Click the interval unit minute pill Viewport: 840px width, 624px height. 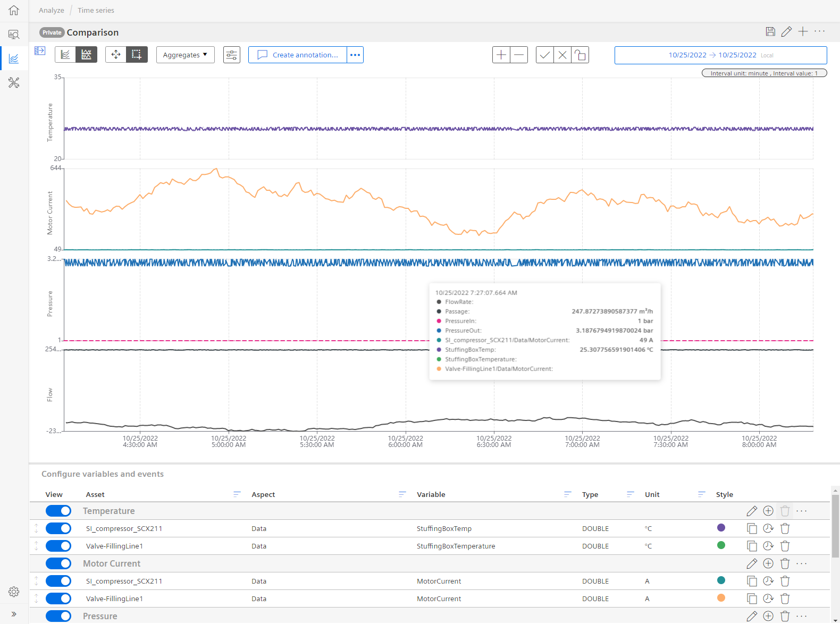click(765, 73)
